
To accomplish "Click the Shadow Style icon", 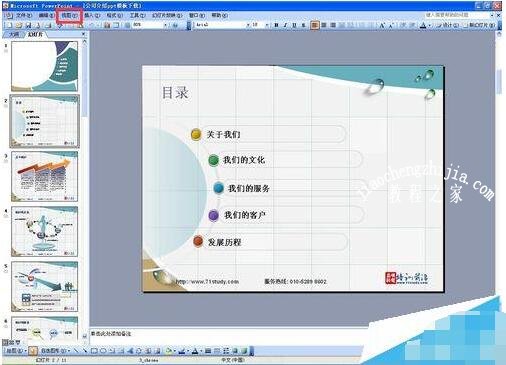I will coord(235,351).
